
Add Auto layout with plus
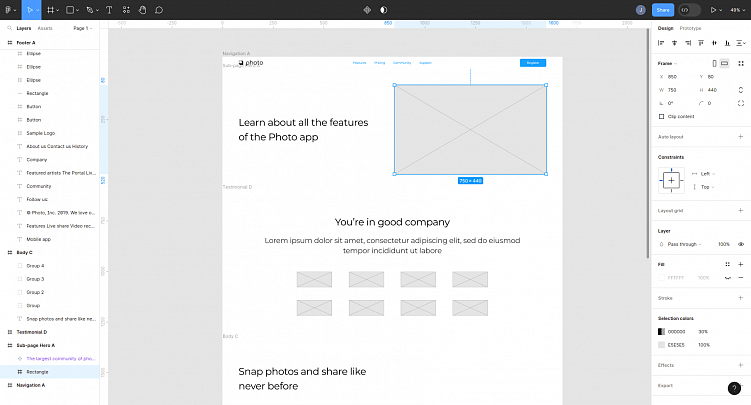(740, 137)
